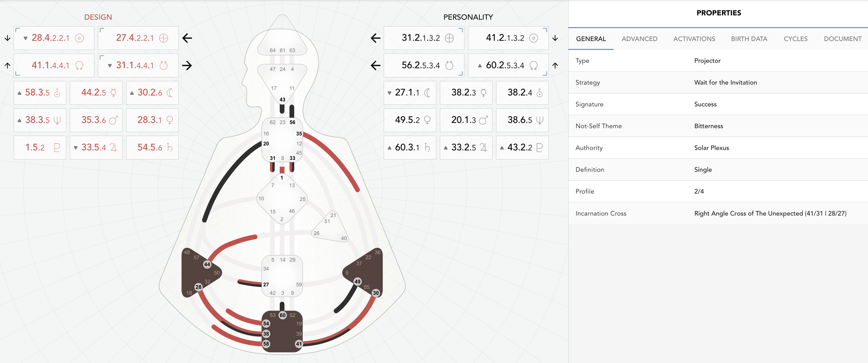
Task: Select the Wait for the Invitation strategy
Action: pos(725,82)
